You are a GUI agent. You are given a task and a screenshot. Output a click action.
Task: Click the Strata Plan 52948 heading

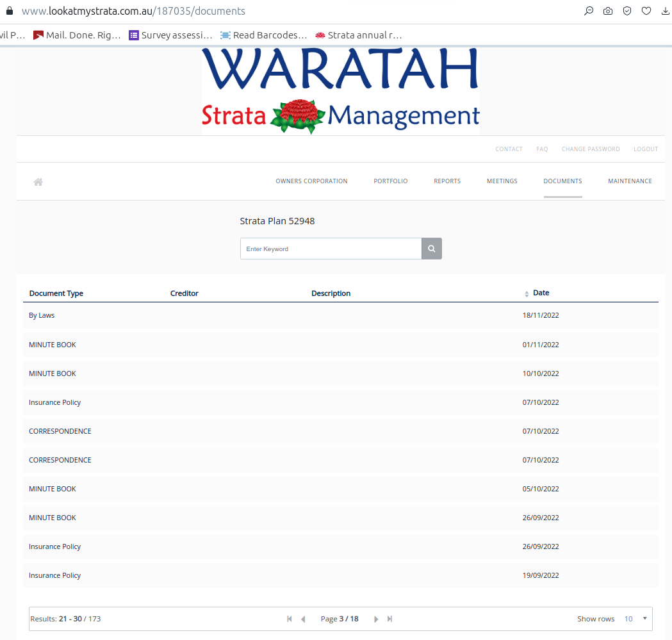(277, 221)
